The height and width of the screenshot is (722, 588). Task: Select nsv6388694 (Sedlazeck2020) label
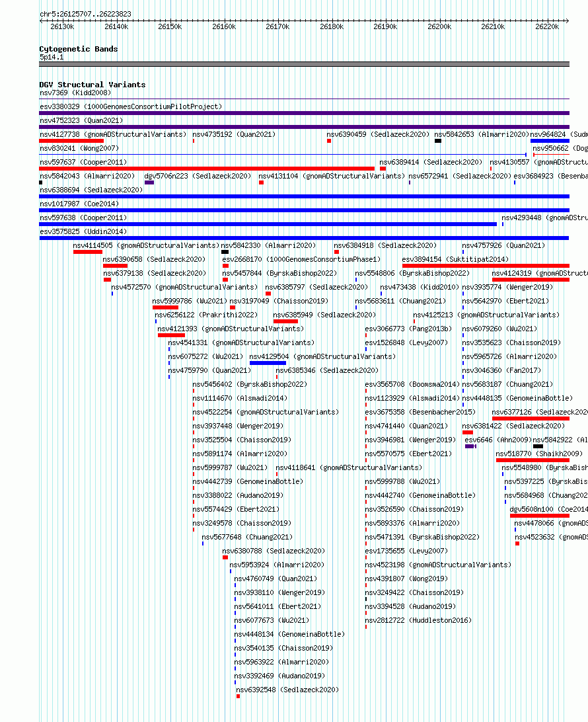point(91,189)
